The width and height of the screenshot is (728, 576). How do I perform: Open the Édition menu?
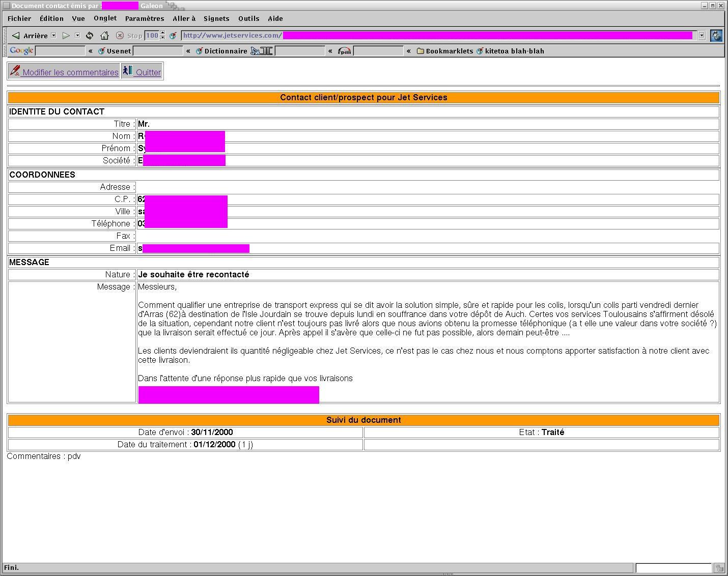click(x=51, y=19)
